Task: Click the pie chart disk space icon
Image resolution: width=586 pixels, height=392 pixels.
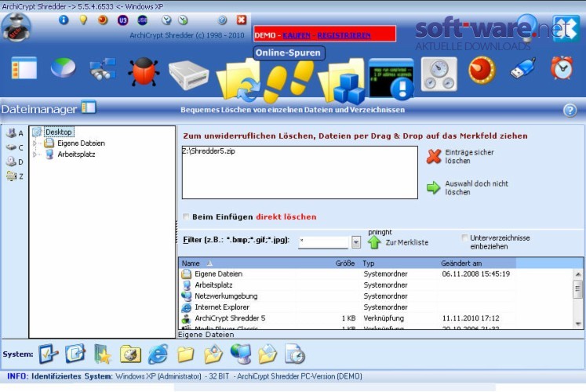Action: coord(63,67)
